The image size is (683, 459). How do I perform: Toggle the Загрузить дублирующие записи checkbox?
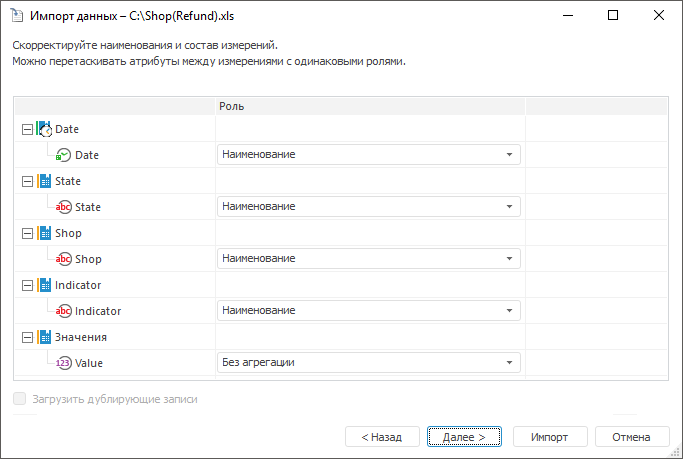pyautogui.click(x=20, y=399)
